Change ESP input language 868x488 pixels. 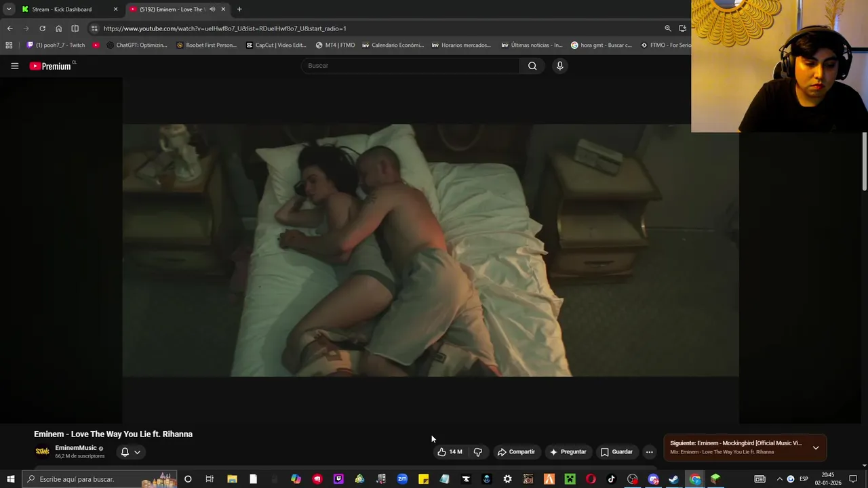pyautogui.click(x=804, y=479)
